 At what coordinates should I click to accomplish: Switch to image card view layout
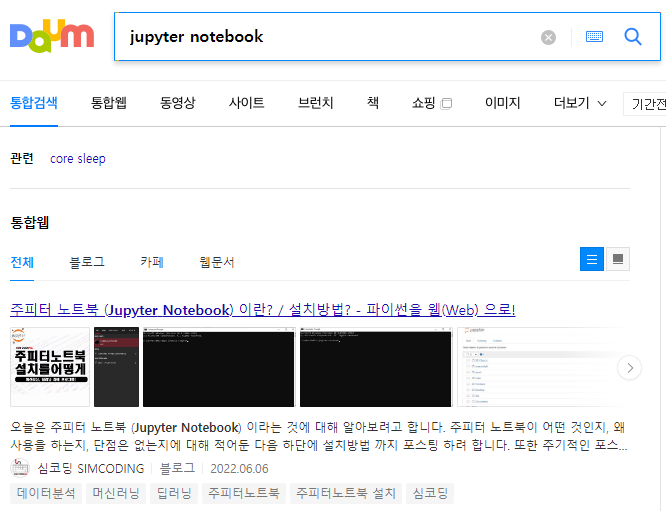point(618,259)
